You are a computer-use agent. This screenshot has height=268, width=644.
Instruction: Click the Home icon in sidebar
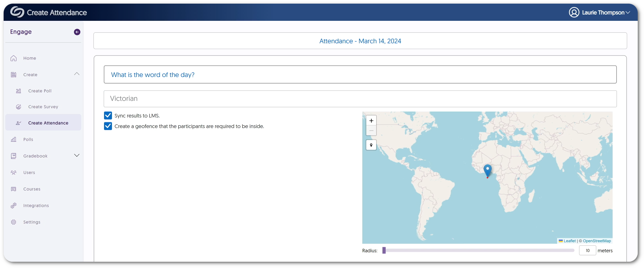pos(14,58)
